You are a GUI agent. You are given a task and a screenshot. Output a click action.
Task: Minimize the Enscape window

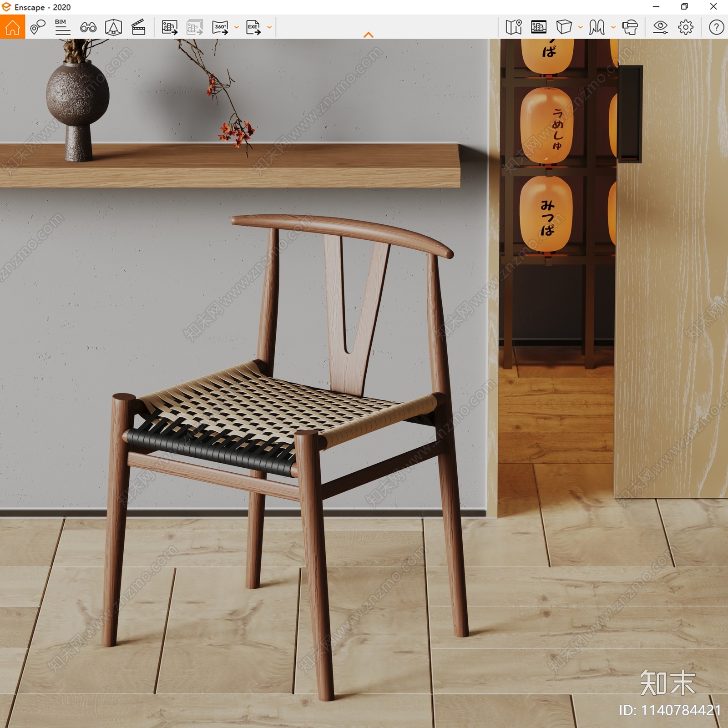tap(656, 6)
